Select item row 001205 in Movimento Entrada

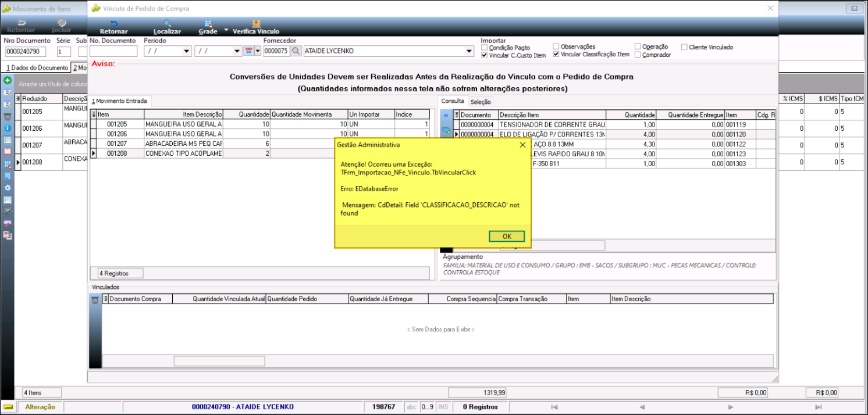pyautogui.click(x=261, y=124)
